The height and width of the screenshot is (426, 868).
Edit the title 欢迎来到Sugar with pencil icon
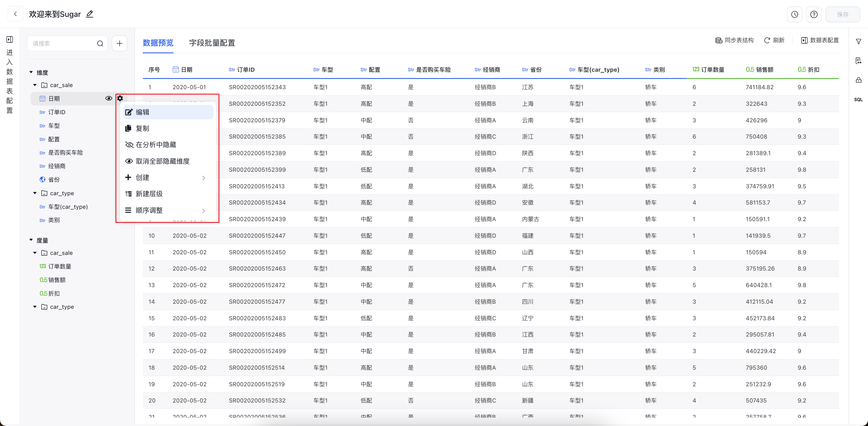pos(90,14)
